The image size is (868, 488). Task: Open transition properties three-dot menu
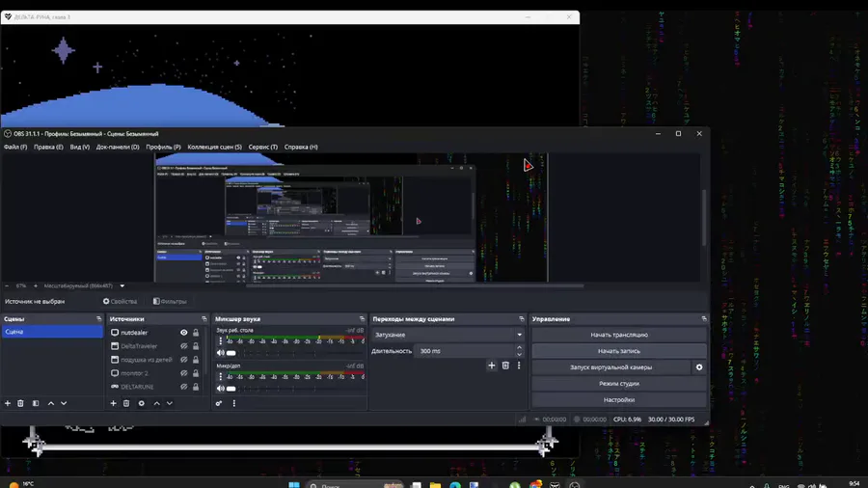pos(519,366)
